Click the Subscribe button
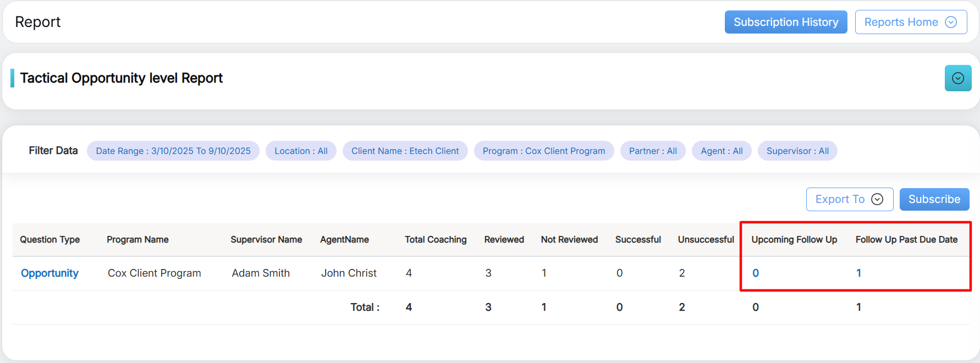Image resolution: width=980 pixels, height=363 pixels. click(934, 199)
